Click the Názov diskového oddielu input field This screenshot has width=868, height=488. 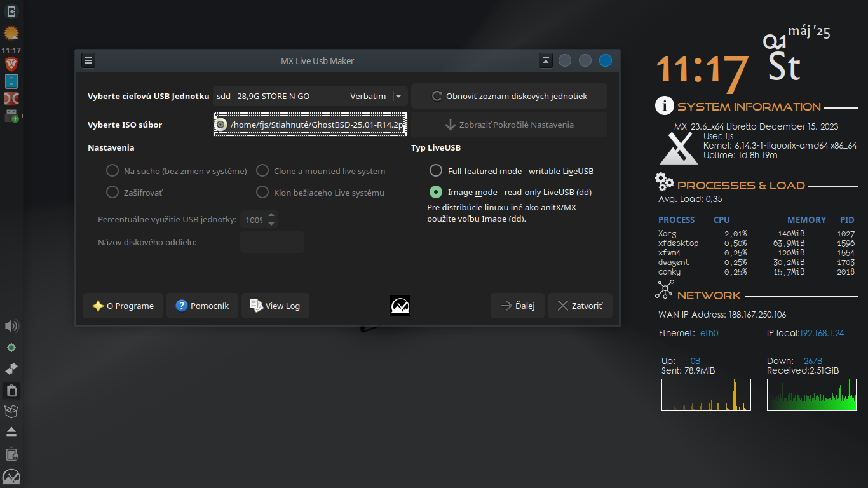(272, 242)
